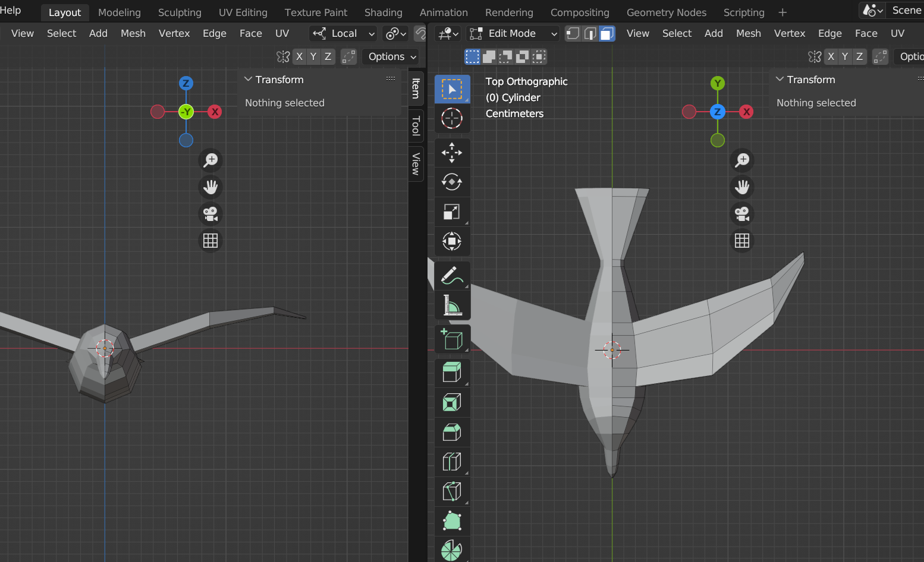
Task: Activate the Annotate tool
Action: [x=452, y=275]
